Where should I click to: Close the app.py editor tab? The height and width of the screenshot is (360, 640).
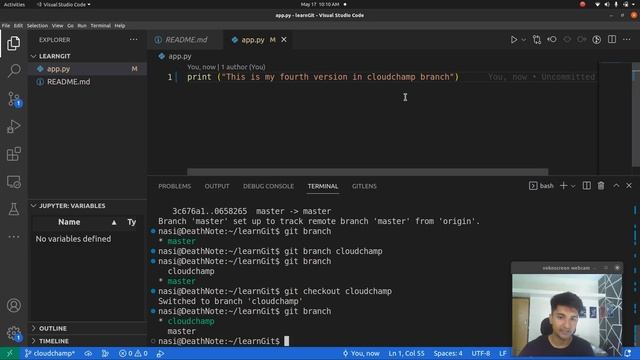(284, 40)
